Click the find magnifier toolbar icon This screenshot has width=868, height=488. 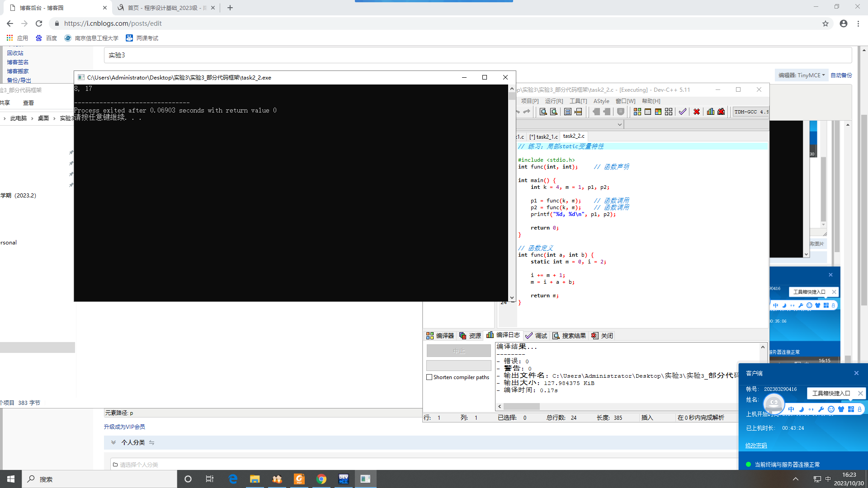[x=543, y=112]
